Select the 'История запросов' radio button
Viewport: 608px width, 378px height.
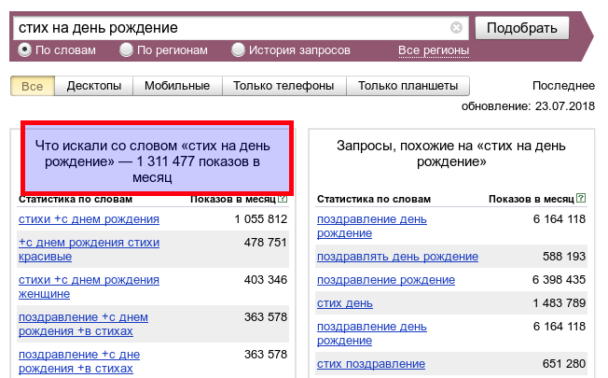coord(238,50)
